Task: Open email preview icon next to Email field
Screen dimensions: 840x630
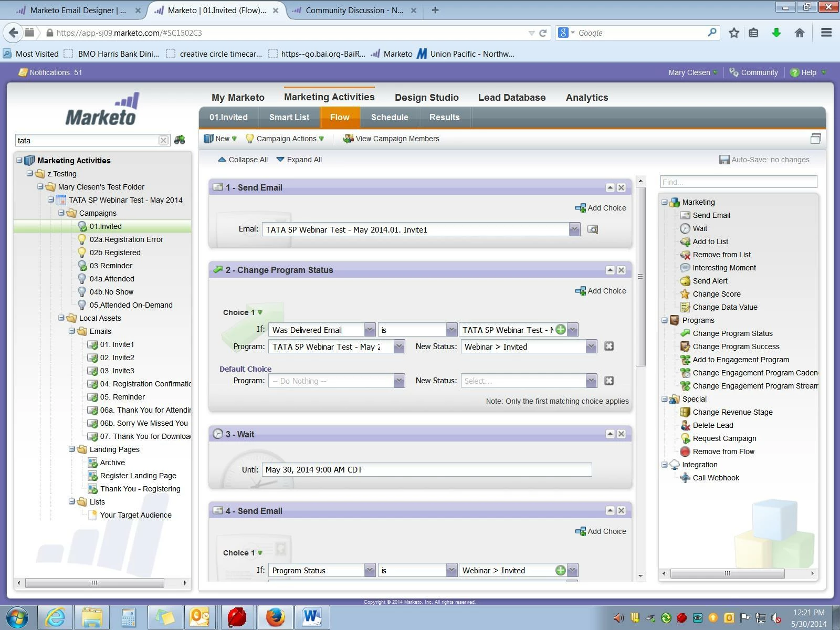Action: pos(592,229)
